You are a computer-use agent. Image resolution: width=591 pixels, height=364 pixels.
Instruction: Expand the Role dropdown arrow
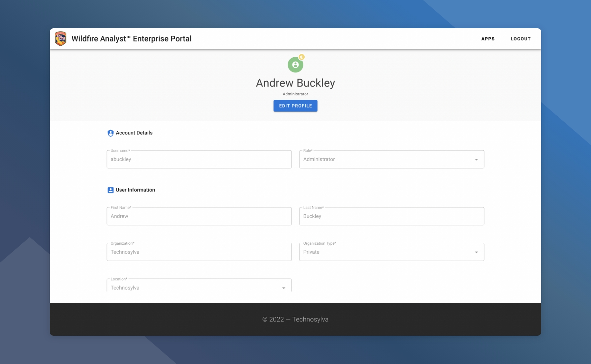point(476,159)
